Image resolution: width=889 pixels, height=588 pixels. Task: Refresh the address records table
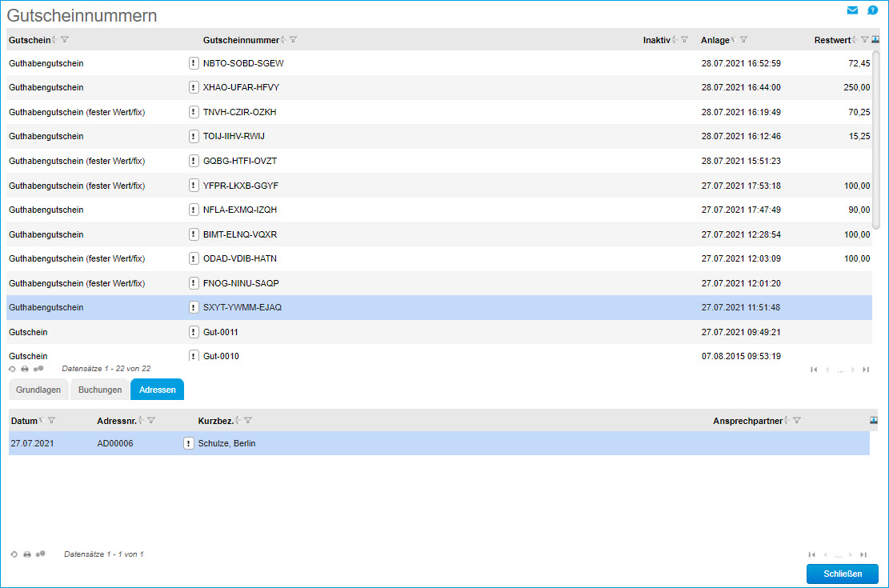pyautogui.click(x=14, y=554)
